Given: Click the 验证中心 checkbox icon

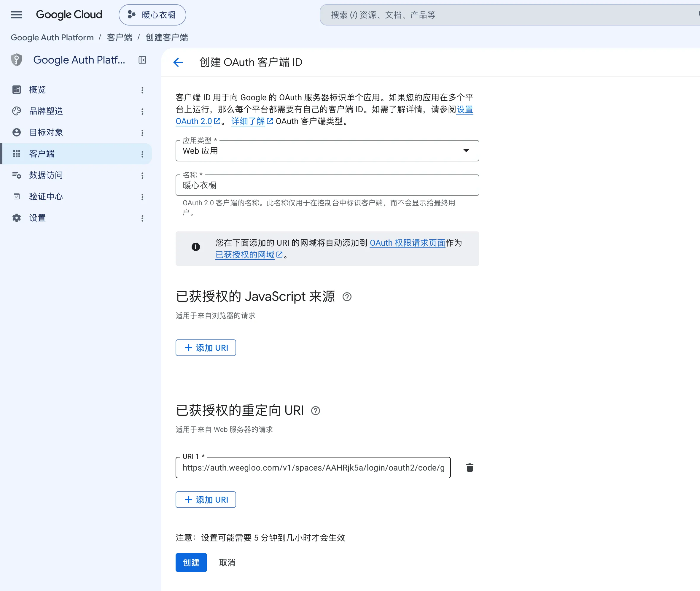Looking at the screenshot, I should tap(16, 197).
